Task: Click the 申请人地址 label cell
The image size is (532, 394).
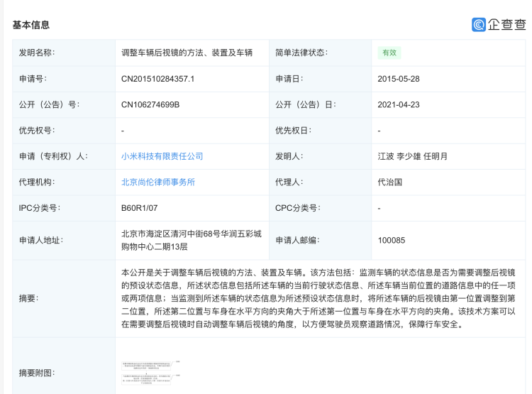Action: (64, 241)
